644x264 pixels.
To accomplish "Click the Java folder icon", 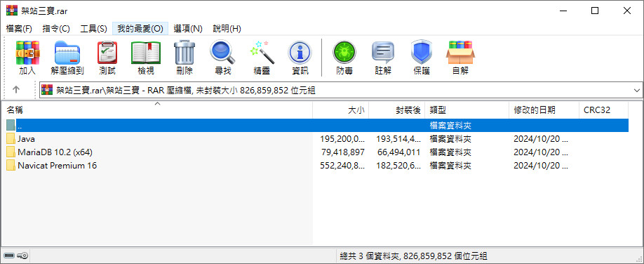I will tap(11, 139).
